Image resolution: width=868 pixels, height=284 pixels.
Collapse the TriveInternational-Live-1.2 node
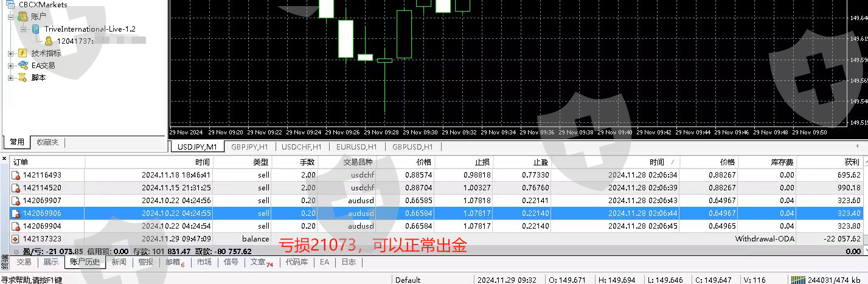[23, 29]
